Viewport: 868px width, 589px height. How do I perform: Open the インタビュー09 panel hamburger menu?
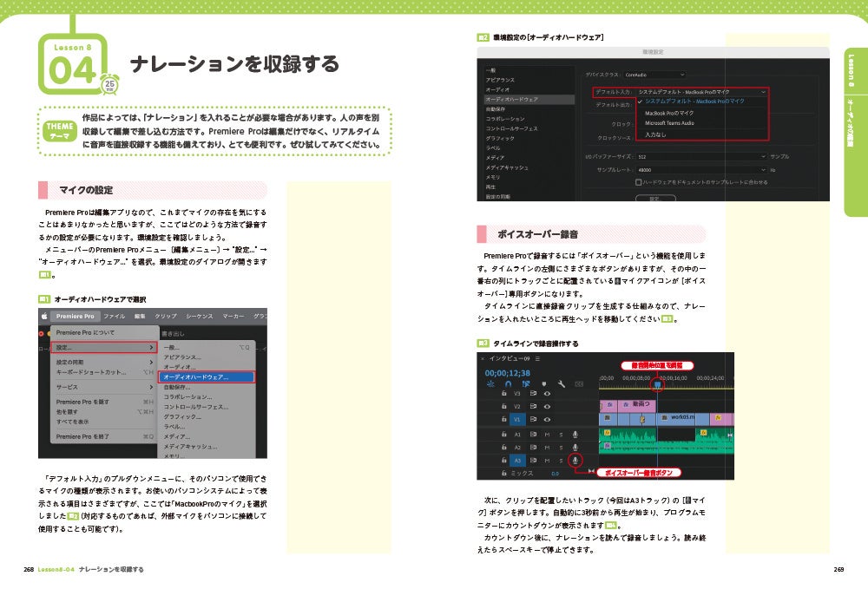point(537,358)
